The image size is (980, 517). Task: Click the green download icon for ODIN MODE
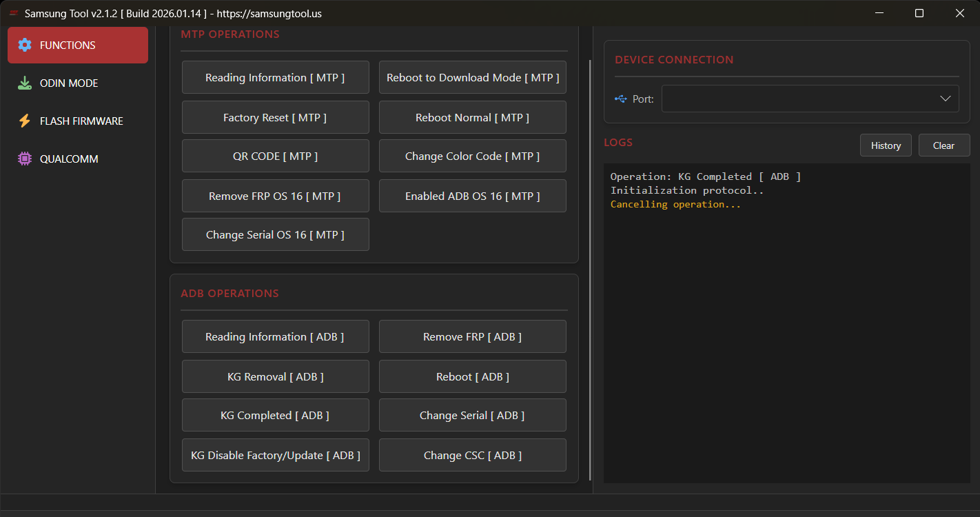(25, 83)
